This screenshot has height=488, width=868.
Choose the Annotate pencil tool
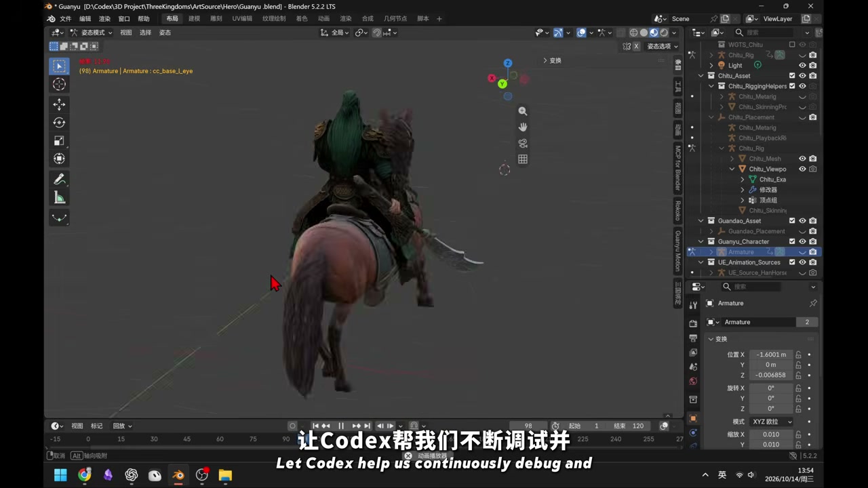(x=59, y=179)
